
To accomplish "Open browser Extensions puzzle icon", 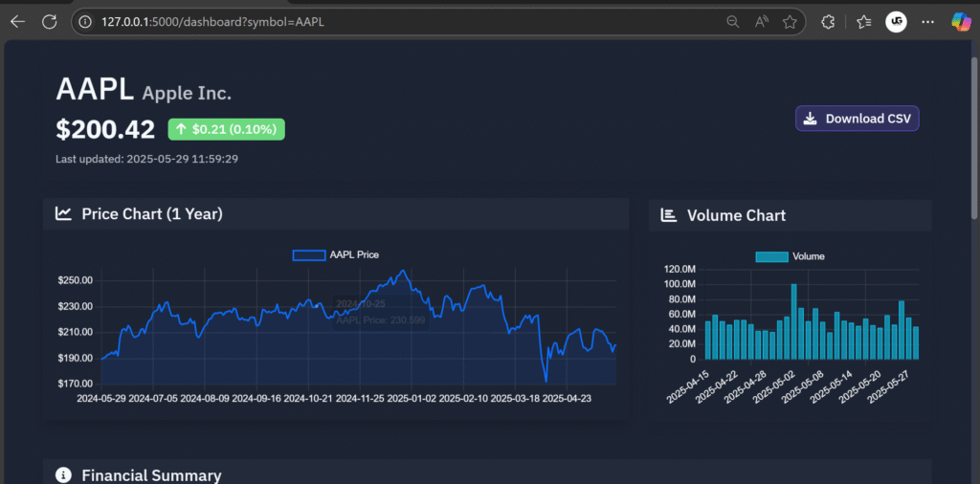I will pyautogui.click(x=828, y=22).
